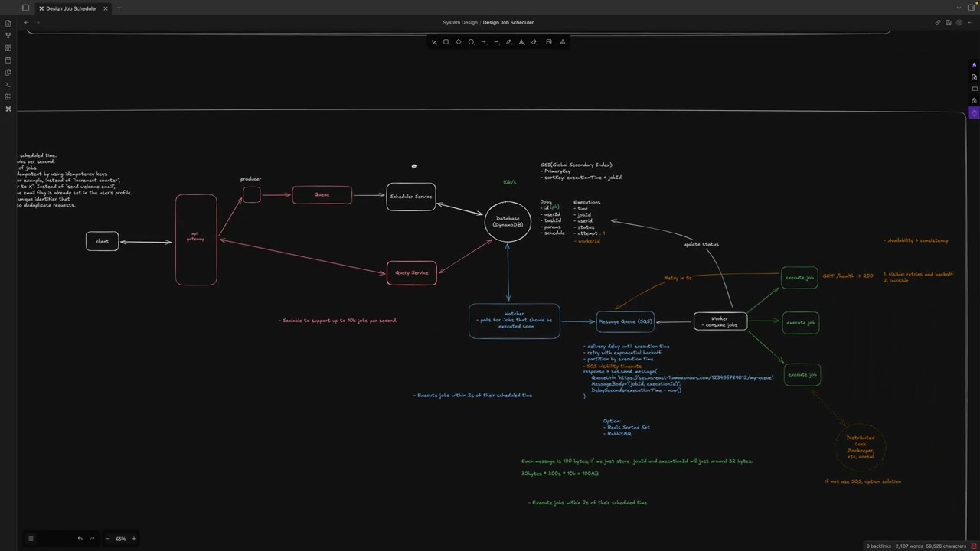This screenshot has width=980, height=551.
Task: Select the Insert image tool
Action: (548, 42)
